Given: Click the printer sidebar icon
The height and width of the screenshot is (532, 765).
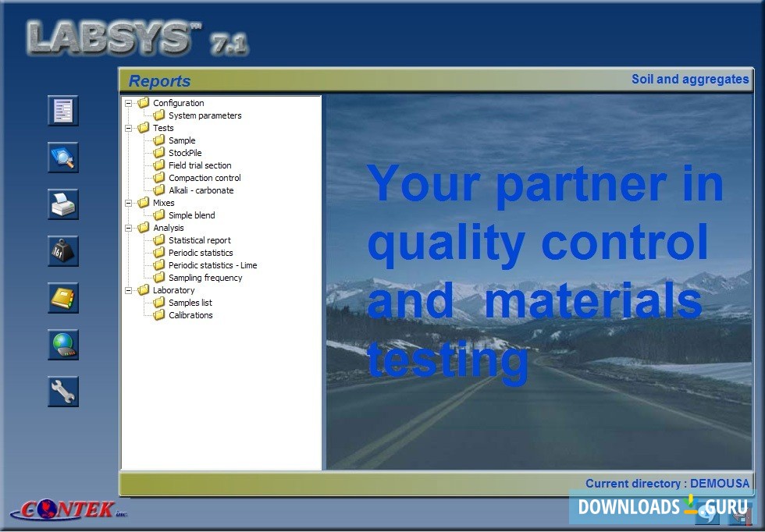Looking at the screenshot, I should [63, 204].
